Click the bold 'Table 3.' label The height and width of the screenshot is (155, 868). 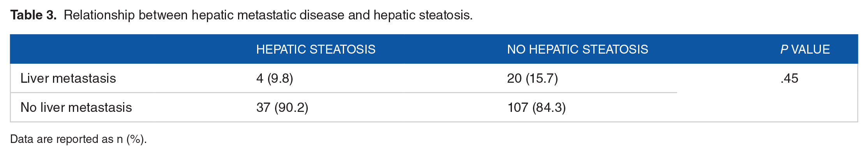click(34, 15)
